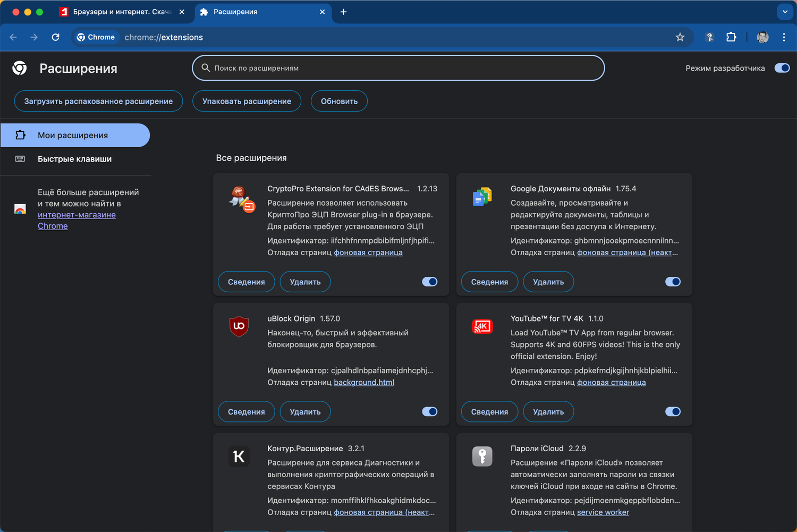Image resolution: width=797 pixels, height=532 pixels.
Task: Click Загрузить распакованное расширение button
Action: [x=98, y=101]
